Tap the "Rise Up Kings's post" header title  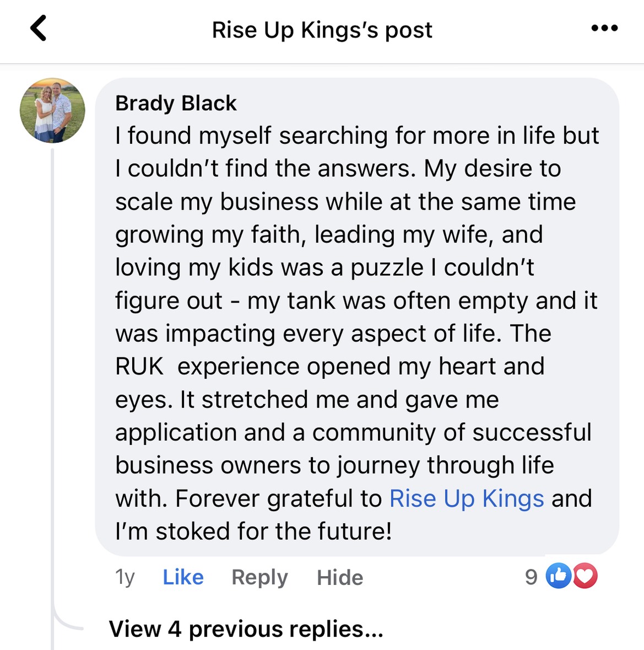click(322, 30)
